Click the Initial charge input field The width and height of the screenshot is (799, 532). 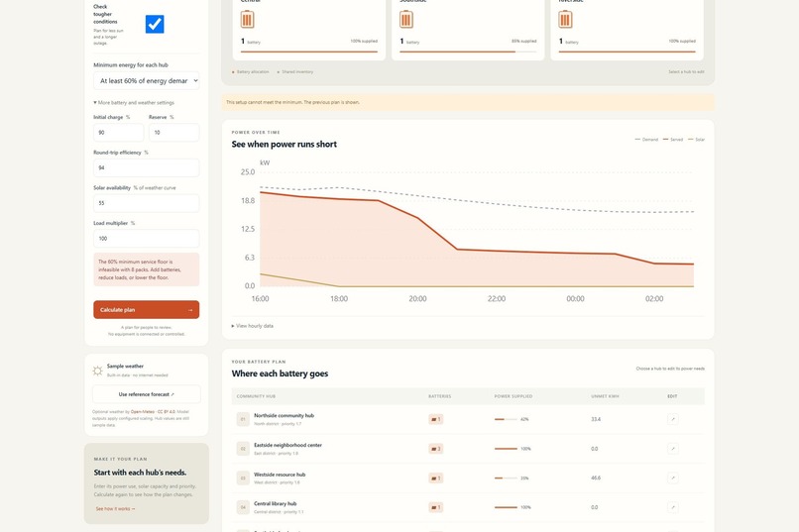[118, 133]
